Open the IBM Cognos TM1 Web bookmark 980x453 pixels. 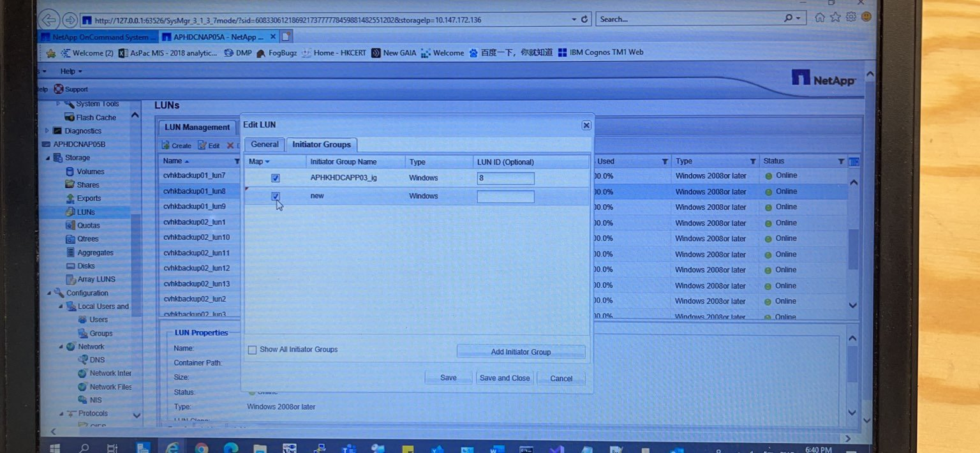click(x=600, y=52)
